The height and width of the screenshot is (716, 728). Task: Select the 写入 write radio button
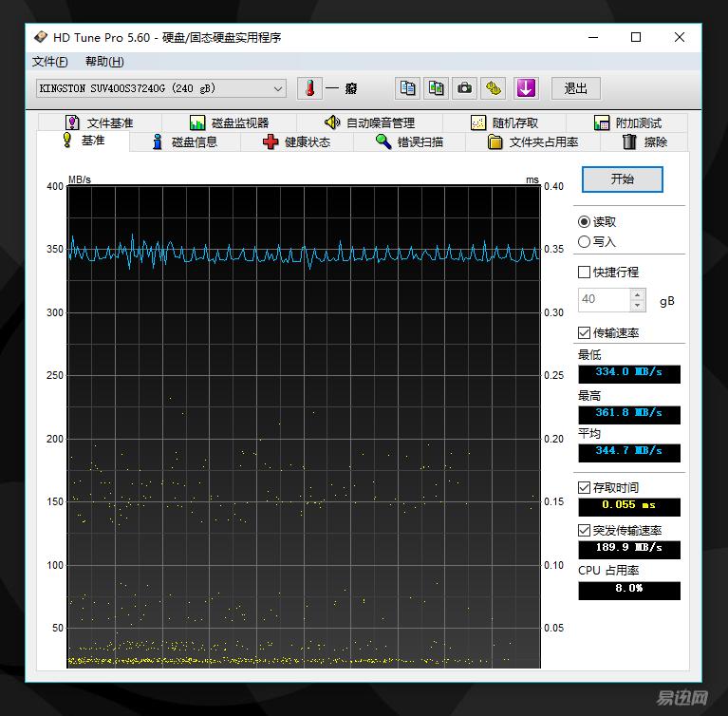pos(584,242)
